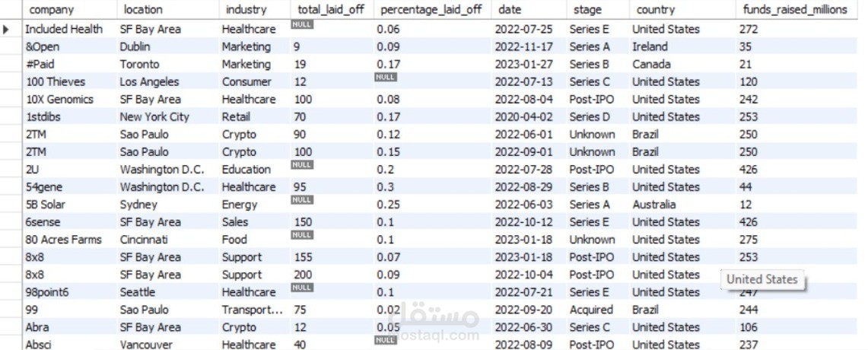Click the percentage_laid_off column header
868x350 pixels.
432,9
